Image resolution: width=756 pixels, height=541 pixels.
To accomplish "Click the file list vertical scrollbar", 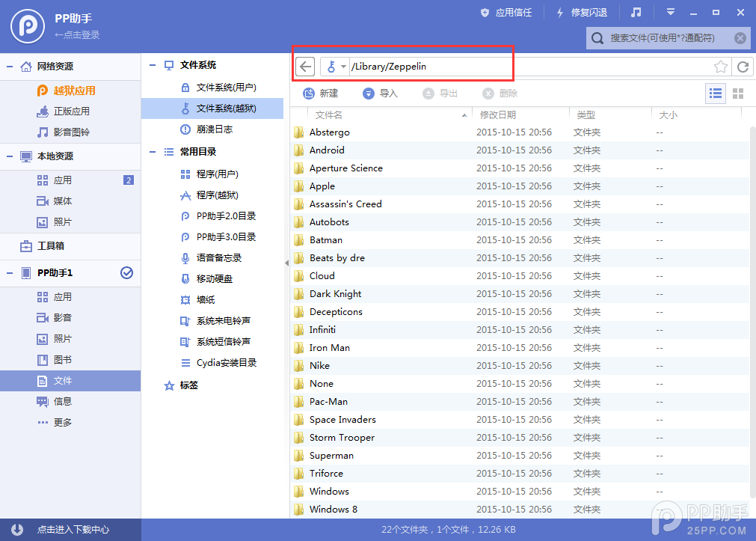I will click(x=752, y=311).
